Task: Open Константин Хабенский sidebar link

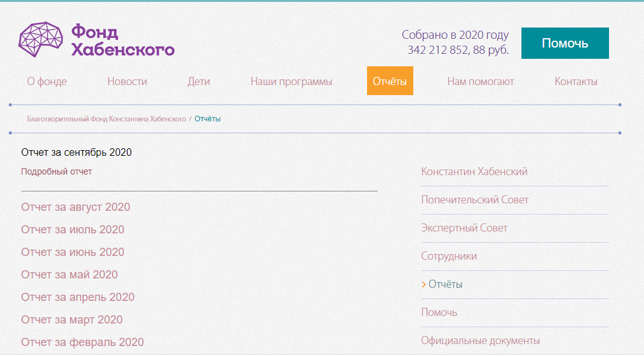Action: coord(475,171)
